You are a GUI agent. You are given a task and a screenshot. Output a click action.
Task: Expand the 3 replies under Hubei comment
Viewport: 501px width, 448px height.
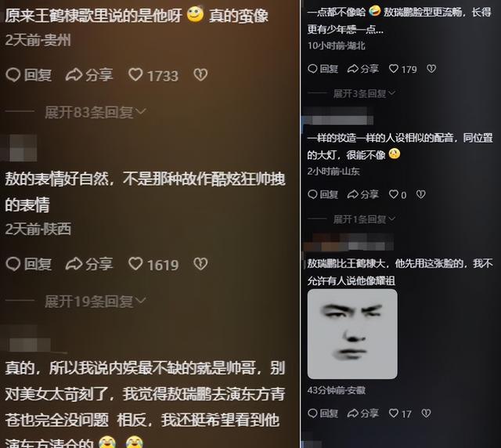364,93
